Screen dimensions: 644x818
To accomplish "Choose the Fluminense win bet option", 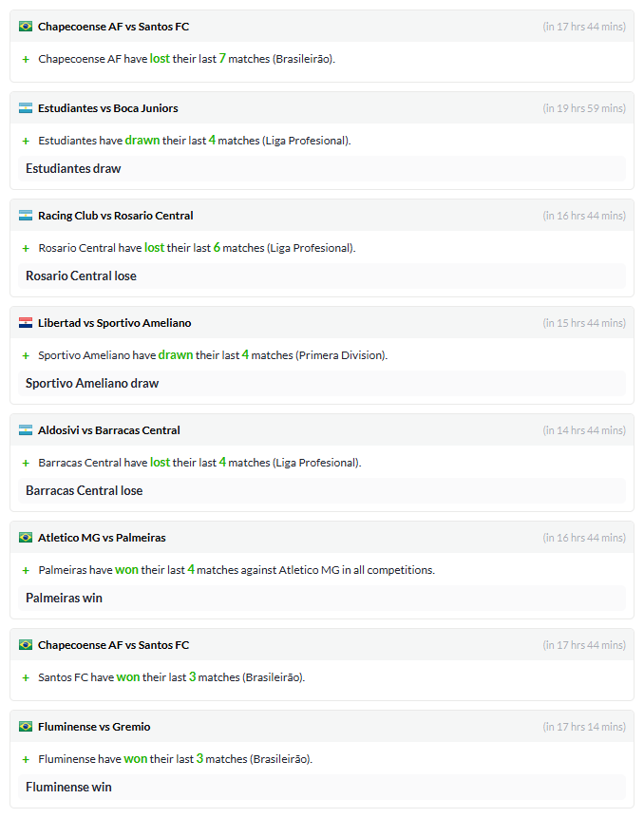I will coord(322,788).
